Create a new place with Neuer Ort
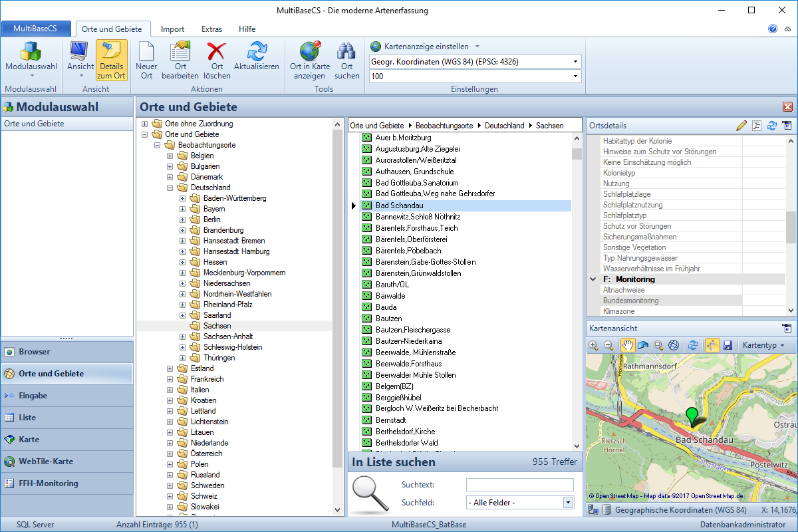Viewport: 798px width, 532px height. [x=146, y=61]
